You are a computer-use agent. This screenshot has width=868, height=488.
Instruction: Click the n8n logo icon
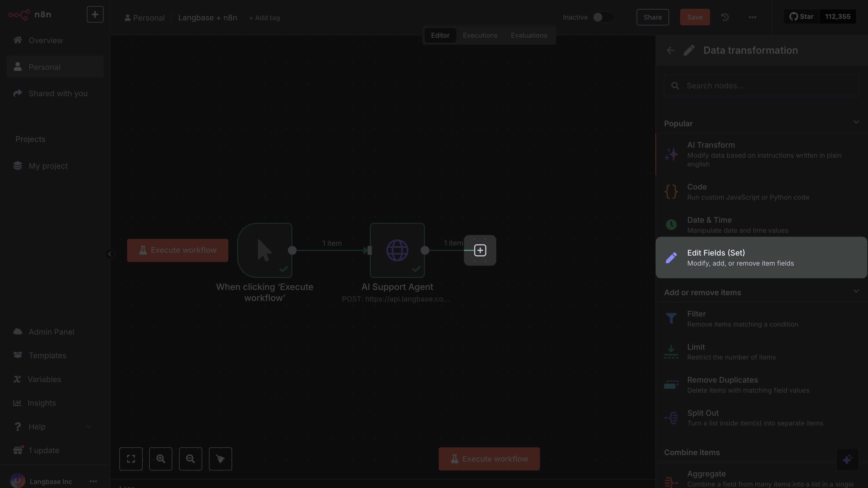coord(19,15)
